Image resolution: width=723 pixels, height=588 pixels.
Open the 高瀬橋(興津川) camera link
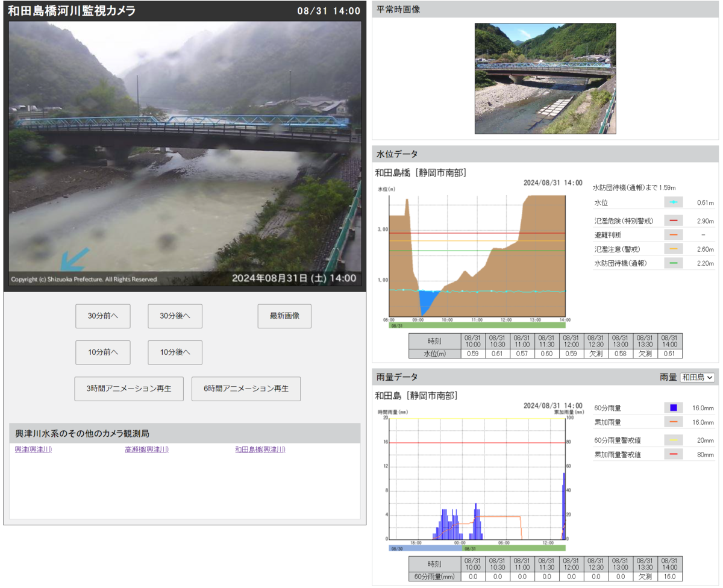click(146, 449)
